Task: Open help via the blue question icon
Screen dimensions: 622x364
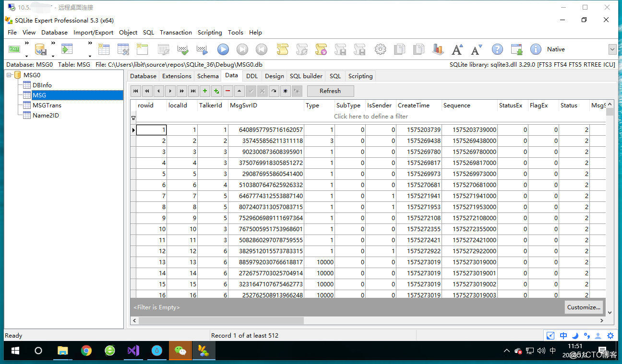Action: [x=498, y=49]
